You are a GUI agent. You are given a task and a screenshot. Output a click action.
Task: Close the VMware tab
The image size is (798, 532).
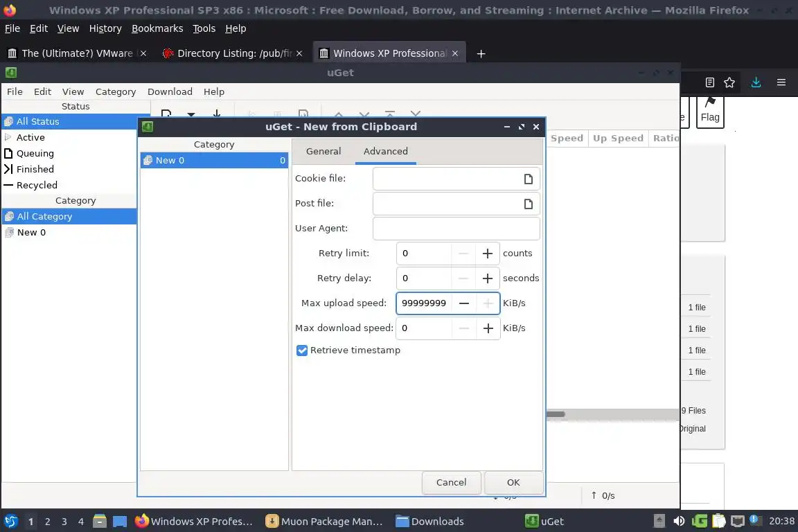pyautogui.click(x=143, y=53)
